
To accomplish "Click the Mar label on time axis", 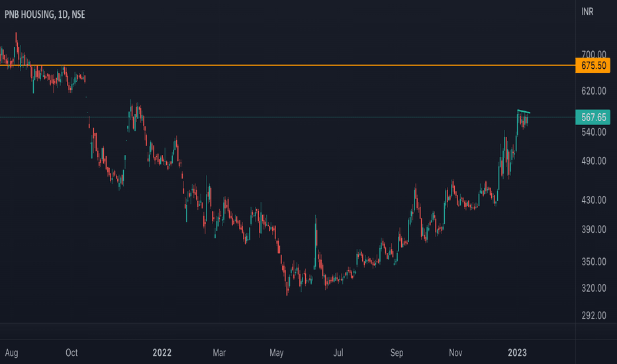I will pos(219,353).
